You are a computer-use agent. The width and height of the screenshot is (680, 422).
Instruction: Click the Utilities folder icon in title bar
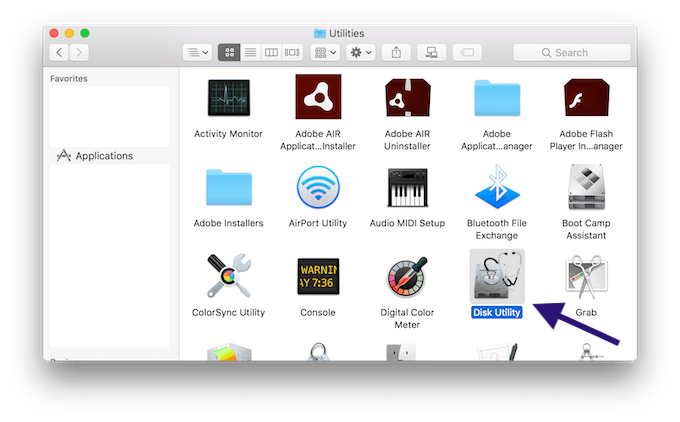click(320, 33)
